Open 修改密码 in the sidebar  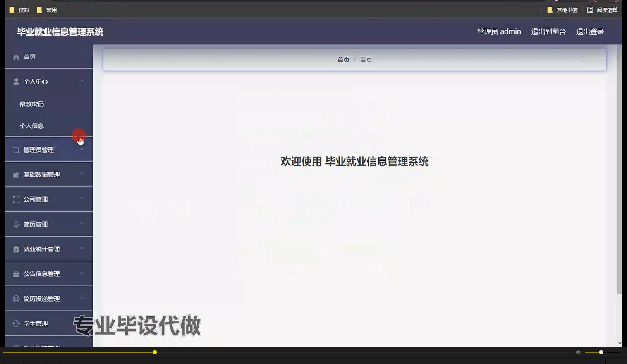(x=31, y=104)
